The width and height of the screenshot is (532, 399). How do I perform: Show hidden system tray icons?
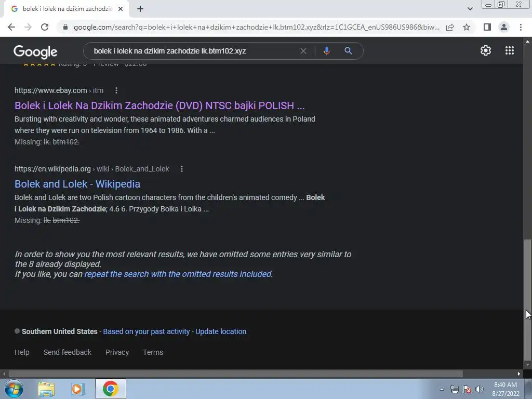click(442, 389)
